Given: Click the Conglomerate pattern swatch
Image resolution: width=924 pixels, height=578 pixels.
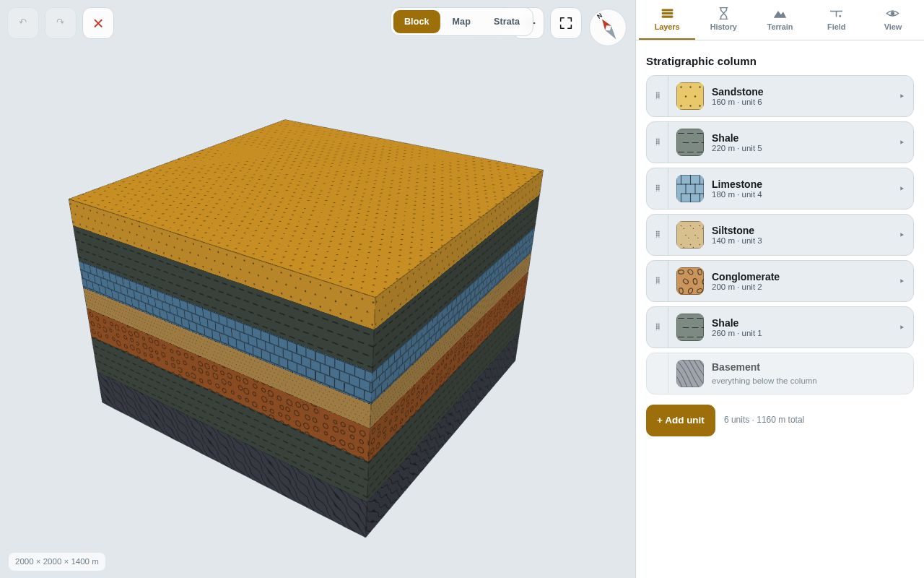Looking at the screenshot, I should (x=690, y=281).
